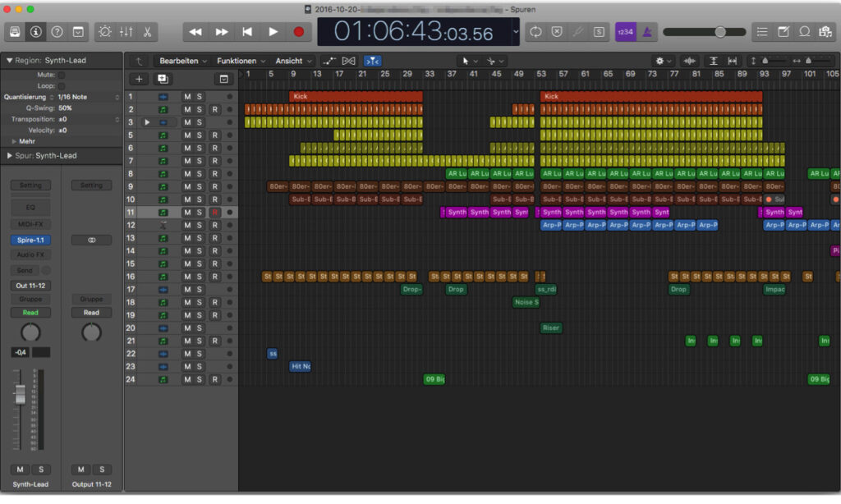Toggle record-enable R on track 24
The image size is (841, 504).
(x=215, y=379)
